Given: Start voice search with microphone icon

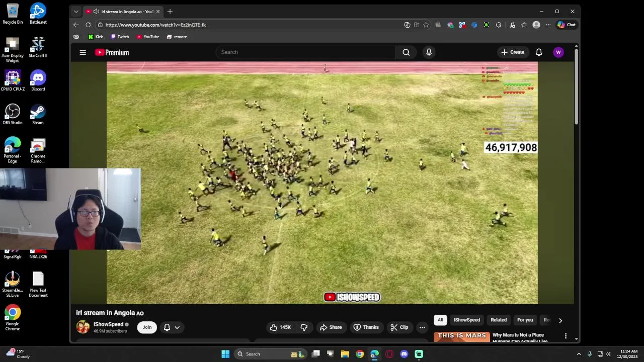Looking at the screenshot, I should [429, 52].
